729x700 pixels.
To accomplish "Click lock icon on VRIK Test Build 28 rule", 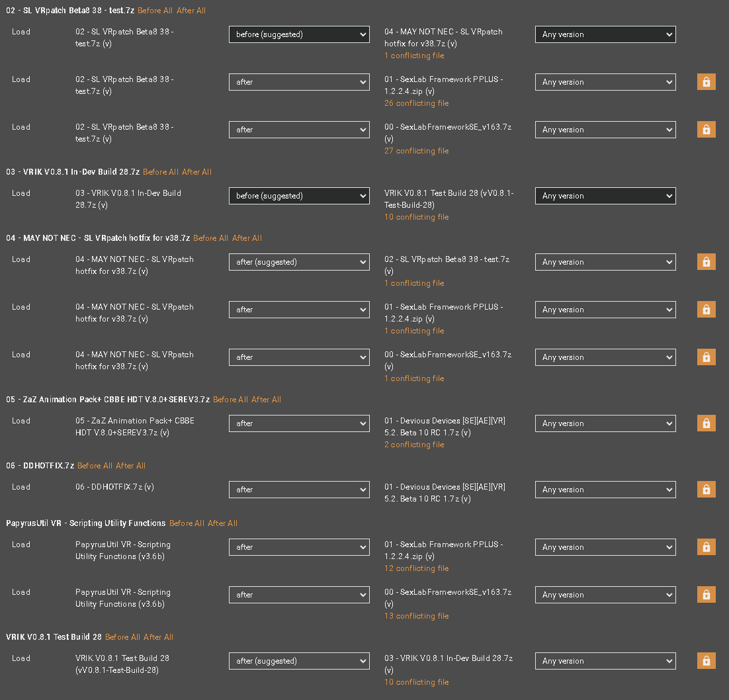I will [706, 661].
